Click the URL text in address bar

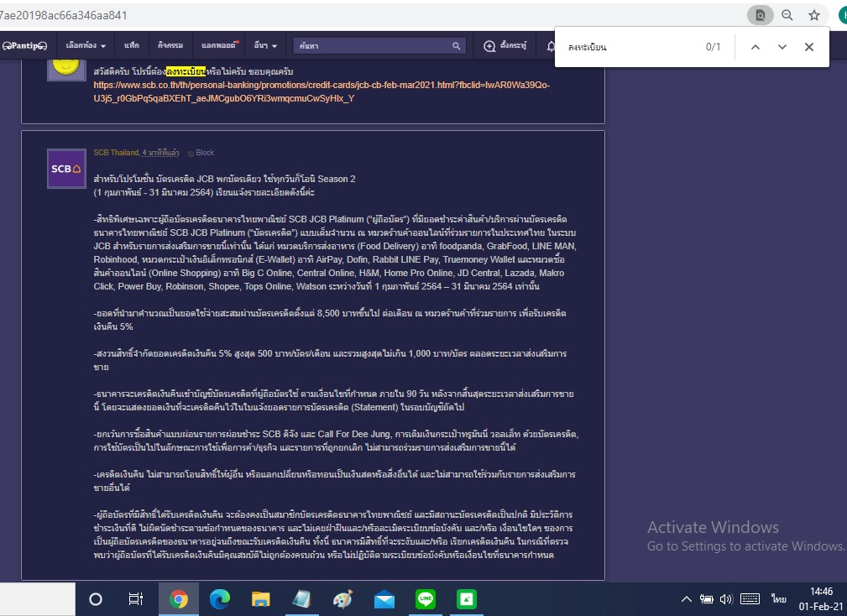click(x=64, y=15)
